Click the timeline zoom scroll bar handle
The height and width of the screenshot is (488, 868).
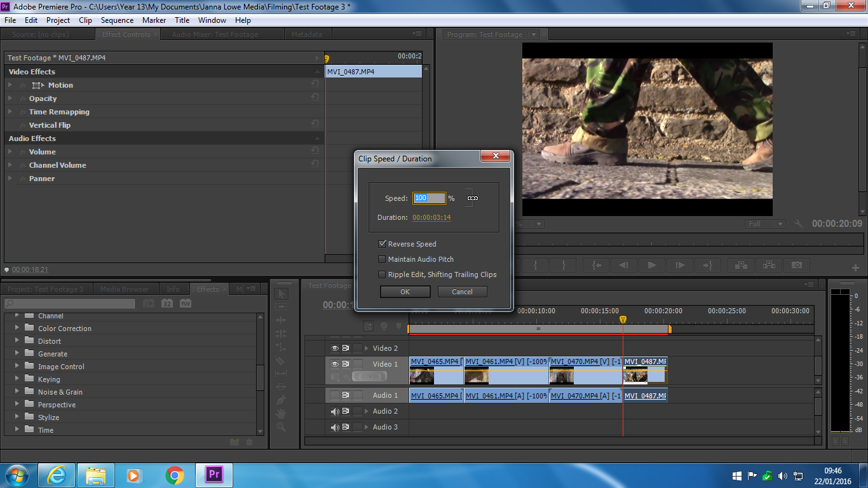(x=538, y=329)
